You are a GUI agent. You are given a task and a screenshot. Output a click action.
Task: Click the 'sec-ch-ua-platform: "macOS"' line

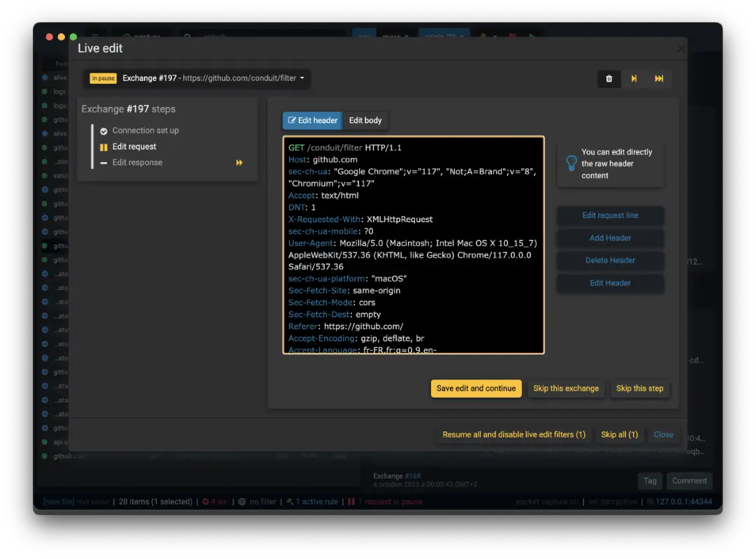coord(348,279)
